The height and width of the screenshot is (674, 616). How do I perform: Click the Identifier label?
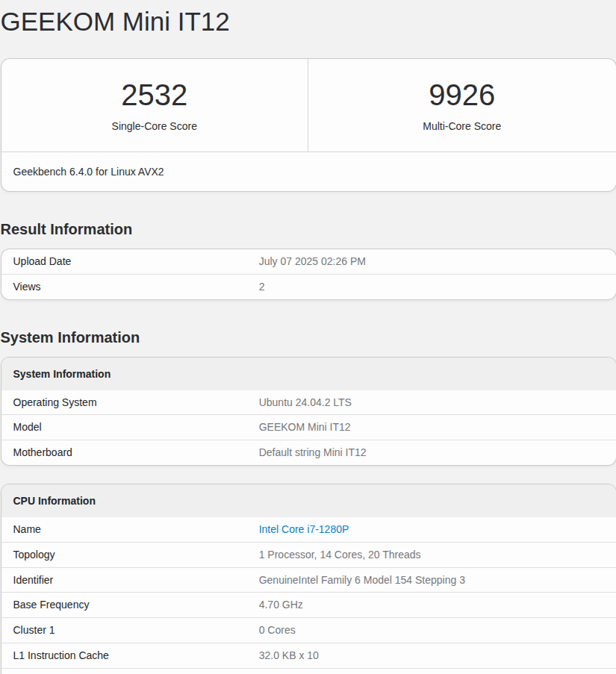33,580
